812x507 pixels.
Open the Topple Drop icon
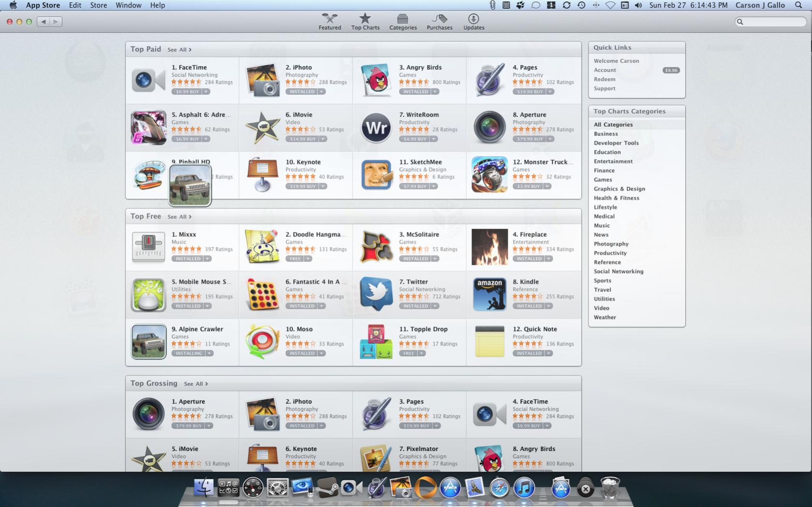pyautogui.click(x=376, y=341)
